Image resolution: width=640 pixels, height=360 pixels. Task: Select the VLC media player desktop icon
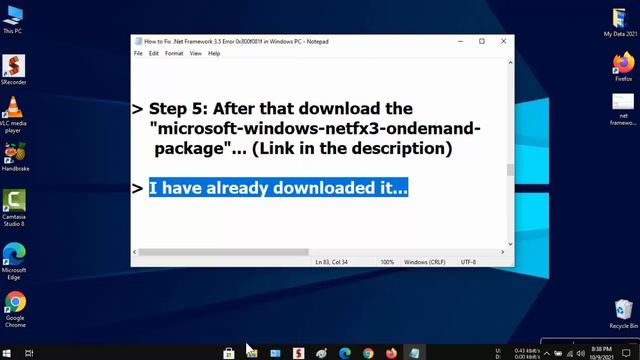pos(13,115)
